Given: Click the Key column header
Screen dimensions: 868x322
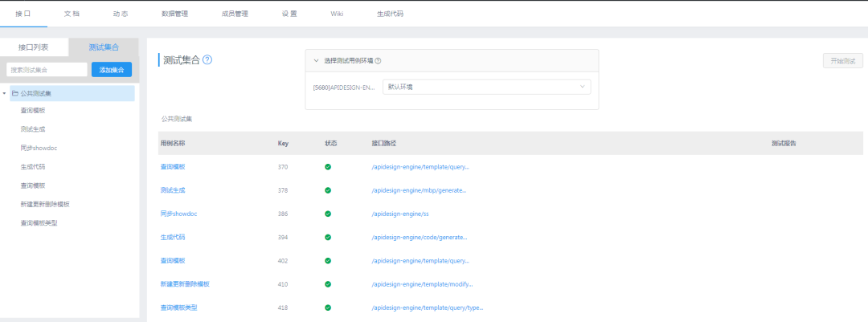Looking at the screenshot, I should click(x=283, y=143).
